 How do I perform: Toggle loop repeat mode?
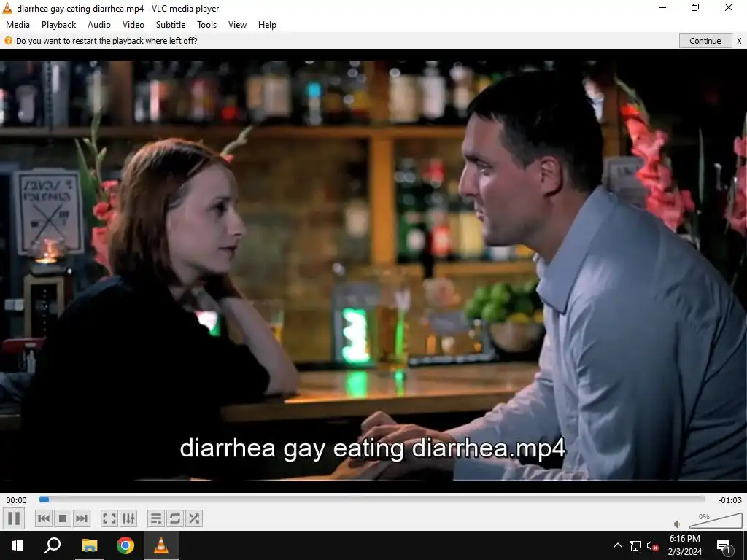175,518
